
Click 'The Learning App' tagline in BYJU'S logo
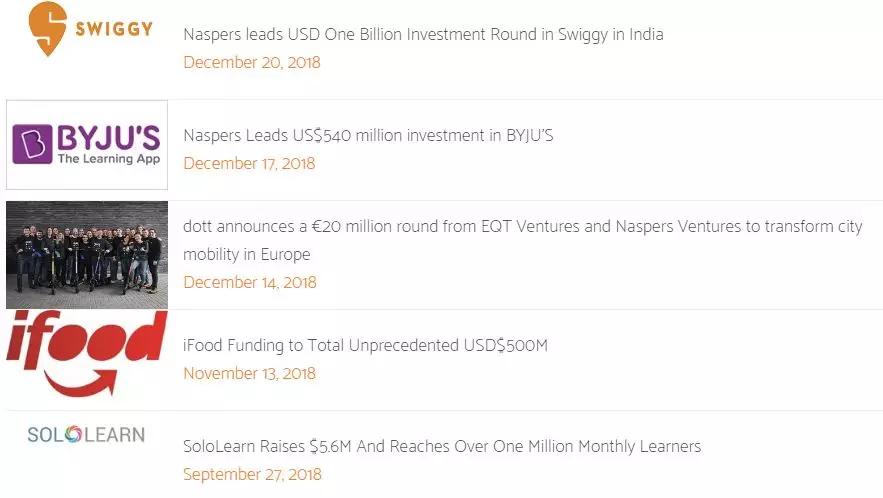106,159
